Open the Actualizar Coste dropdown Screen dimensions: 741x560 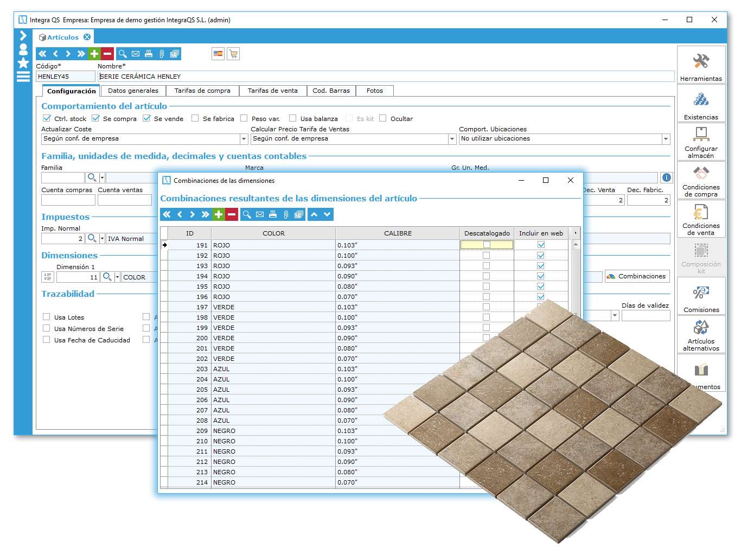click(x=244, y=139)
